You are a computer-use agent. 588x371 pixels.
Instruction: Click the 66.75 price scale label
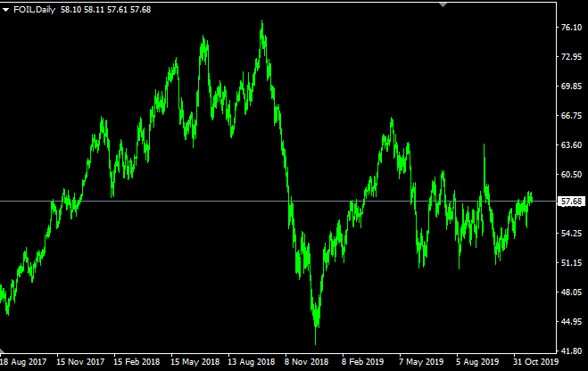coord(572,116)
